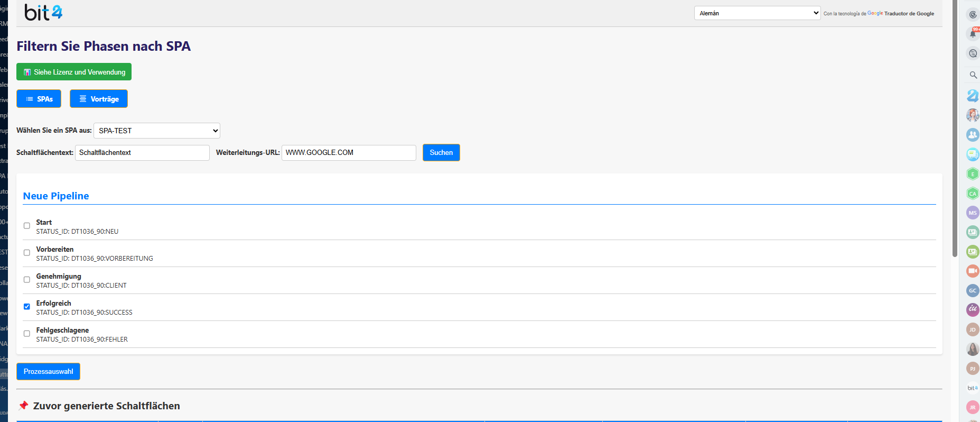980x422 pixels.
Task: Open the SPA-TEST selection dropdown
Action: 157,131
